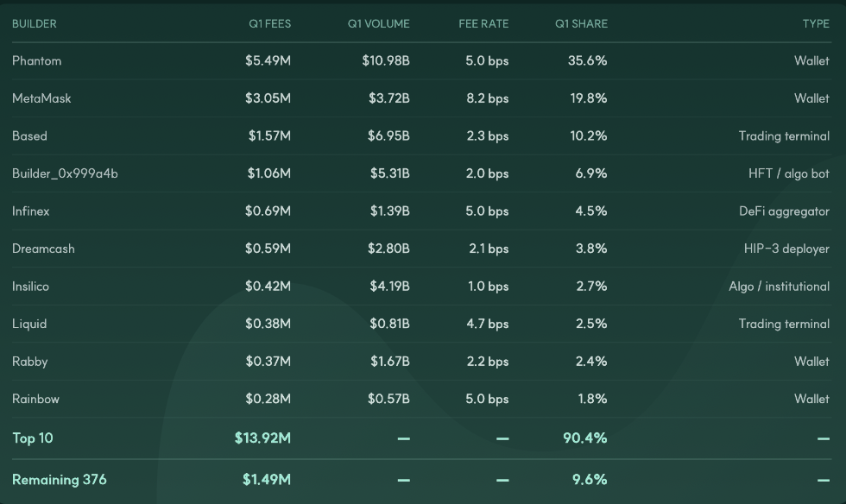846x504 pixels.
Task: Click the $1.49M remaining fees total
Action: [x=267, y=480]
